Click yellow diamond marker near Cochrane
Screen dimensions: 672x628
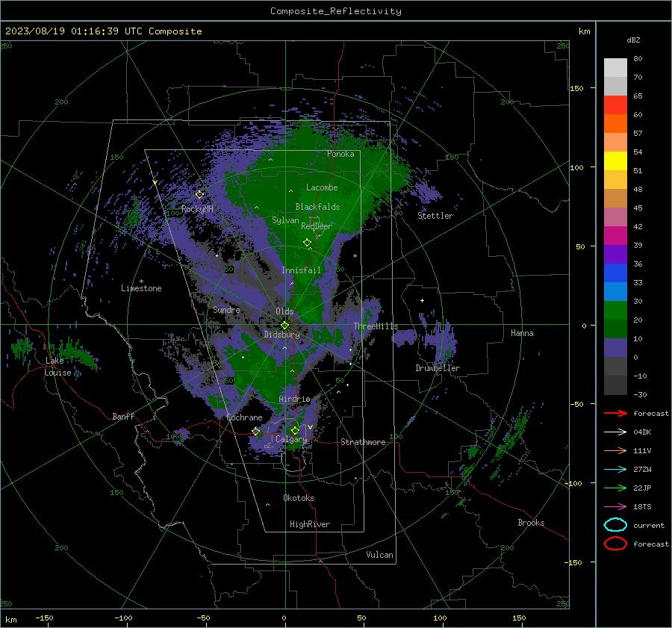pos(255,432)
